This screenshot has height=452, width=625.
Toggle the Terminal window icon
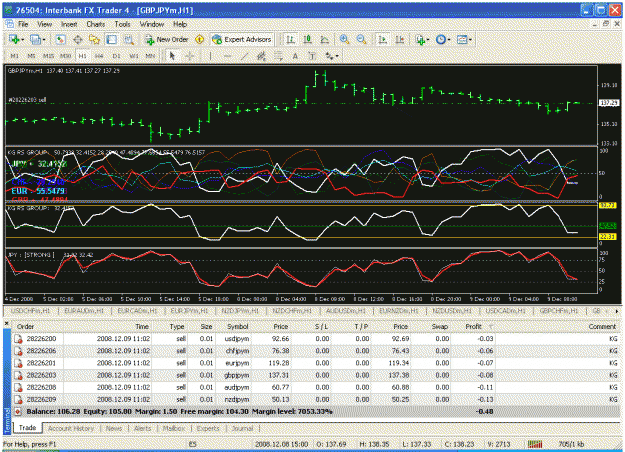[111, 39]
